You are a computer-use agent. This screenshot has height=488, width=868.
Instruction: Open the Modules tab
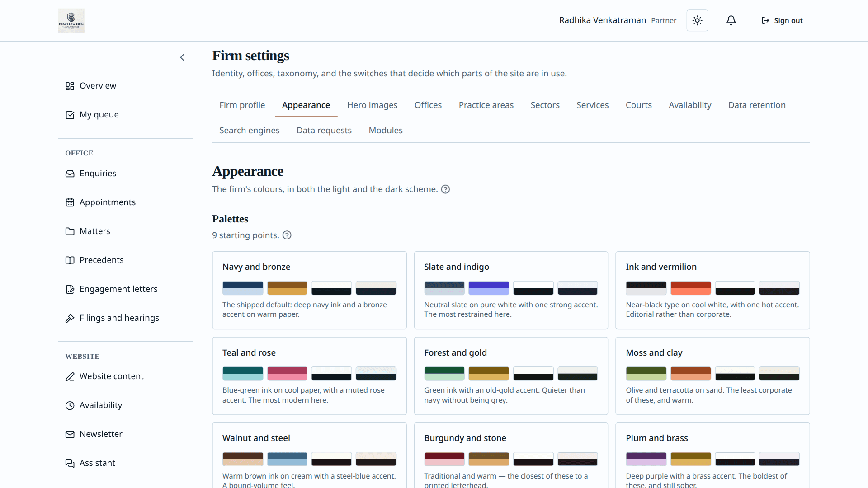point(386,130)
